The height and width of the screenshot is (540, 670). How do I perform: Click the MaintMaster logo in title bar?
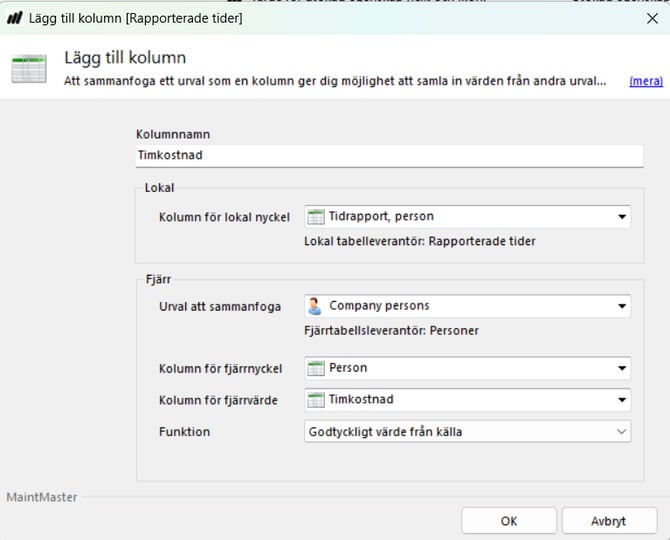point(15,18)
